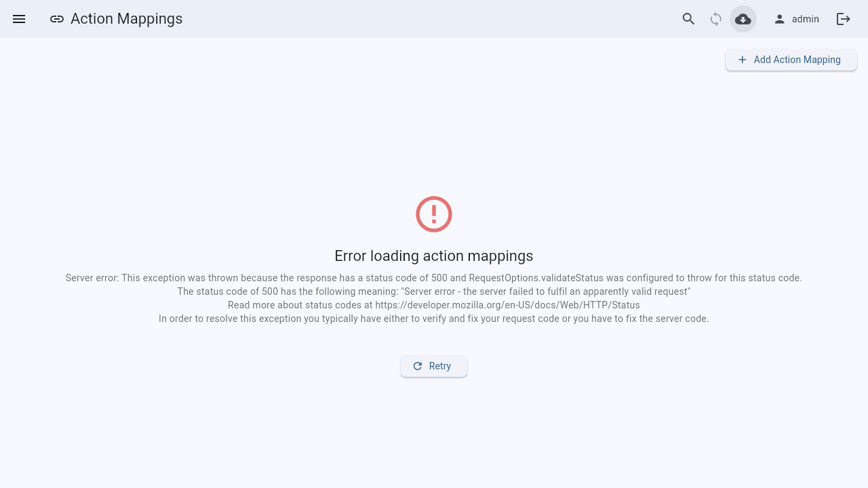Log out using the exit icon

[x=844, y=19]
